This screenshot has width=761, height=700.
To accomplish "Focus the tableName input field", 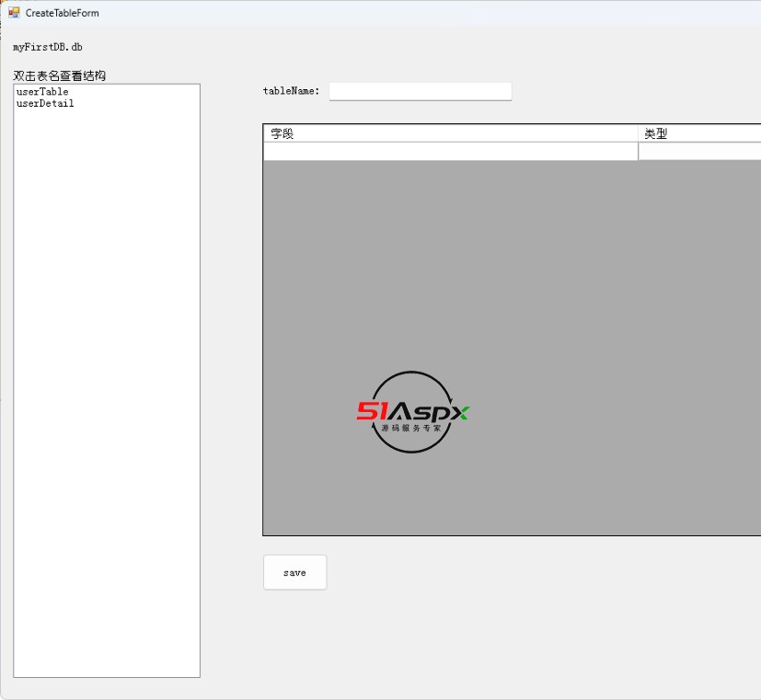I will [421, 91].
